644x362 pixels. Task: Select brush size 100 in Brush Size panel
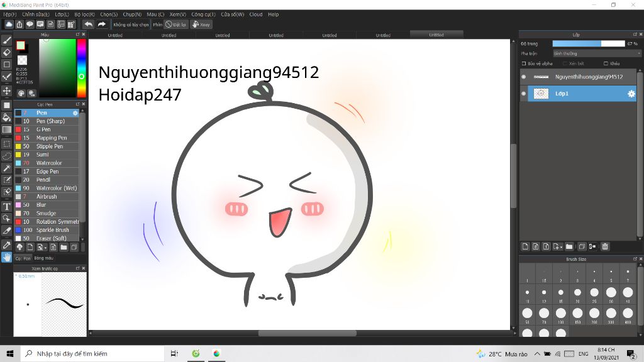[x=560, y=314]
